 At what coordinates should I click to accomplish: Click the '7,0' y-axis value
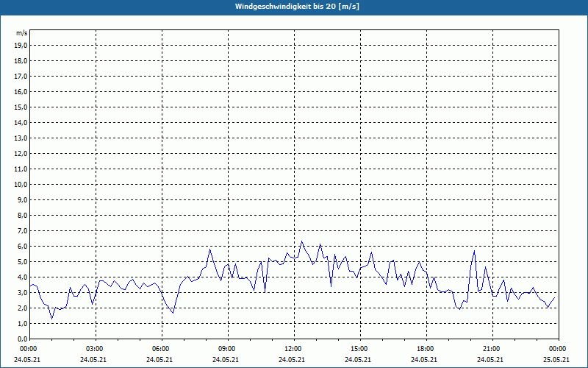[x=23, y=230]
